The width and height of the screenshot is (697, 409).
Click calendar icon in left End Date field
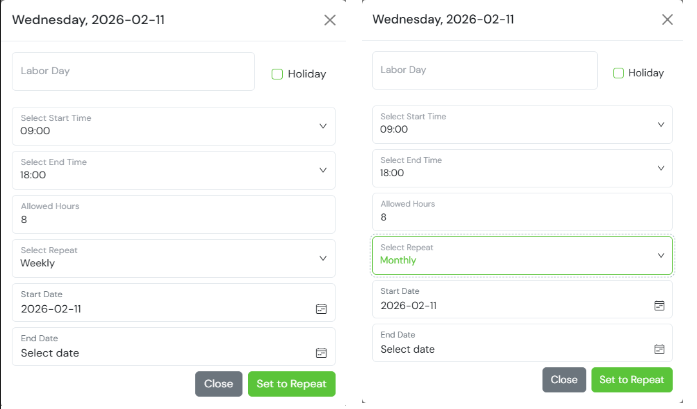321,353
